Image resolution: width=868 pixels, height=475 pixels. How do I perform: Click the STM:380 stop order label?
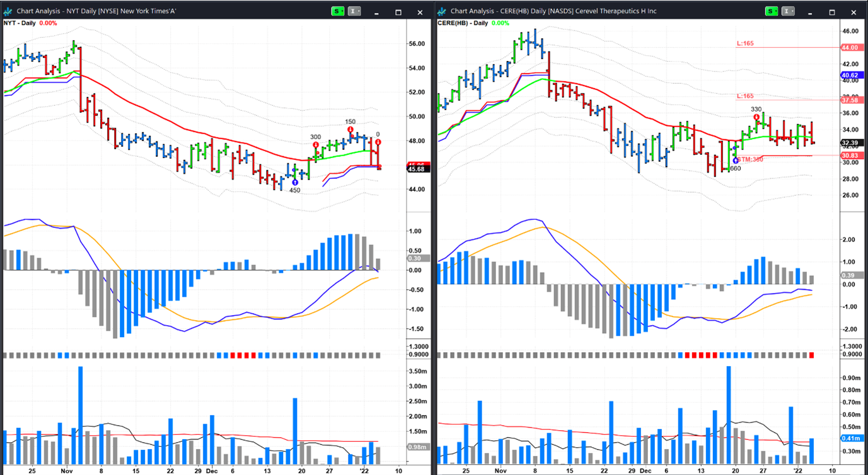(751, 159)
